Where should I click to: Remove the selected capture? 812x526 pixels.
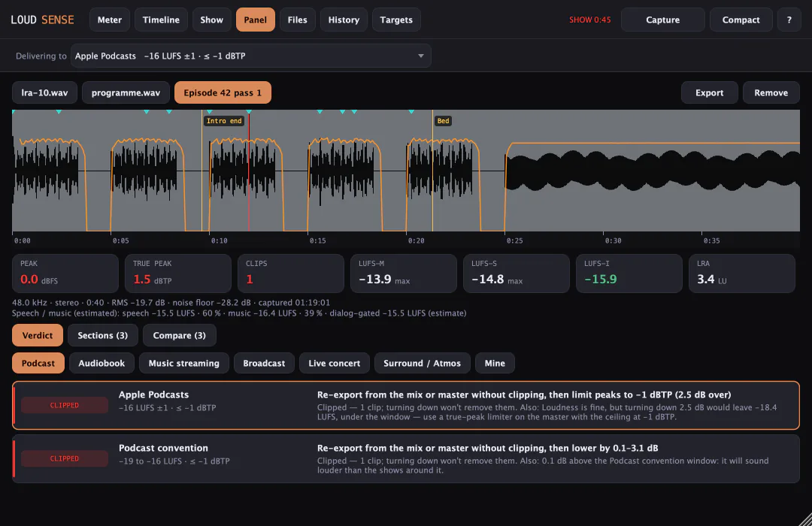click(x=771, y=92)
